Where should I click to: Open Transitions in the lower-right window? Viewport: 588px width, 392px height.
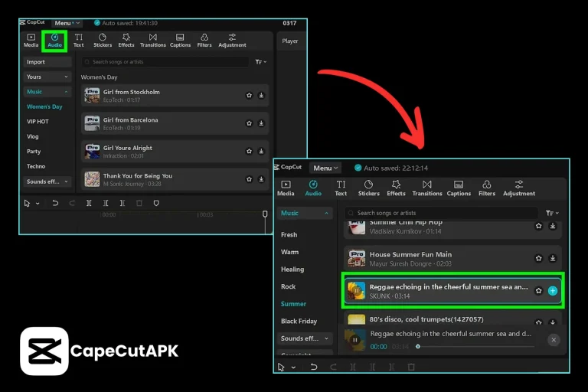[426, 188]
